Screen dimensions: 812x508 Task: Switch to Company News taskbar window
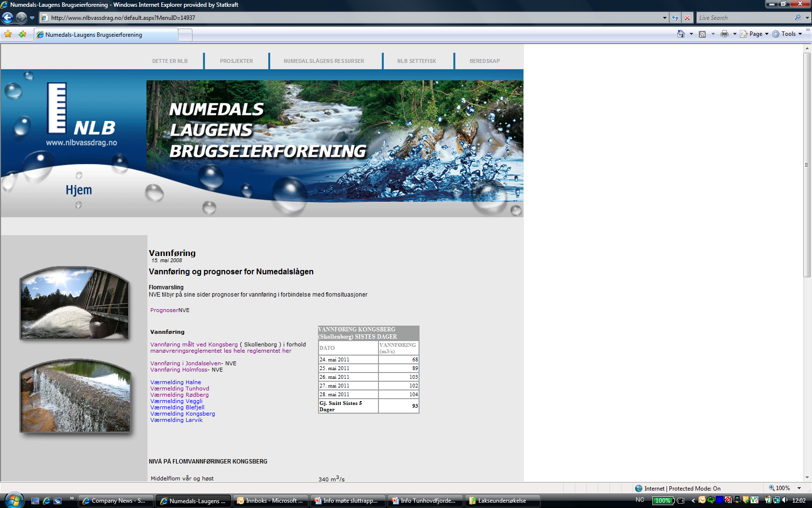[x=116, y=501]
